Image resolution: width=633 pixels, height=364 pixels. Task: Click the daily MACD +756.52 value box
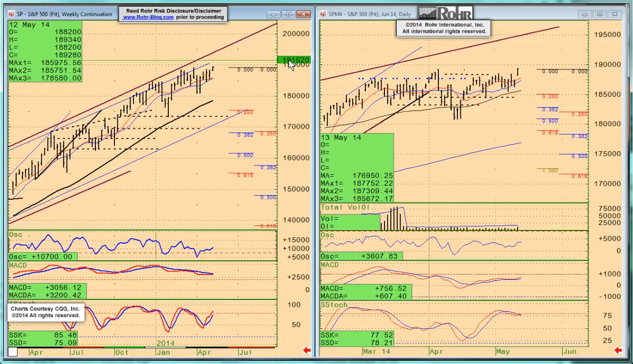pos(366,289)
